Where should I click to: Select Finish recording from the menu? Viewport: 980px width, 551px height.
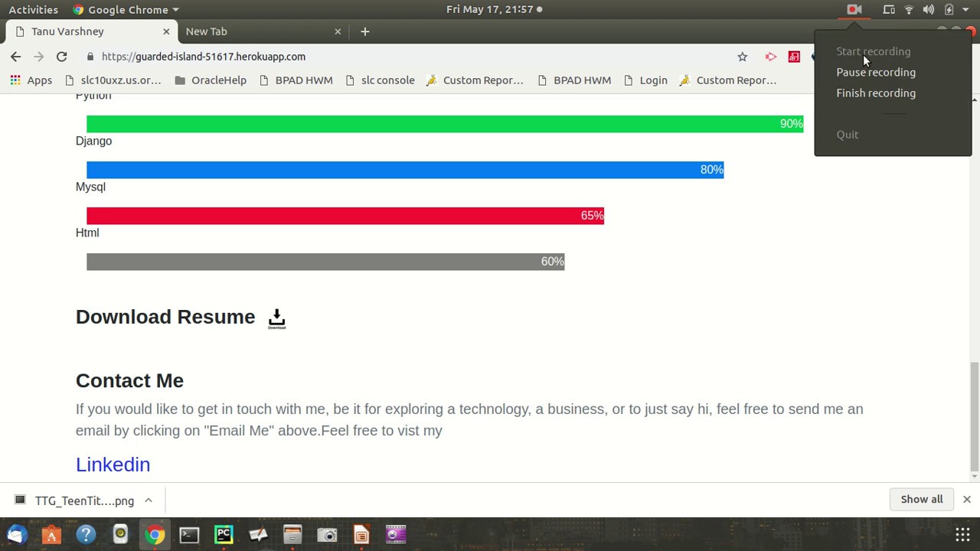point(876,93)
